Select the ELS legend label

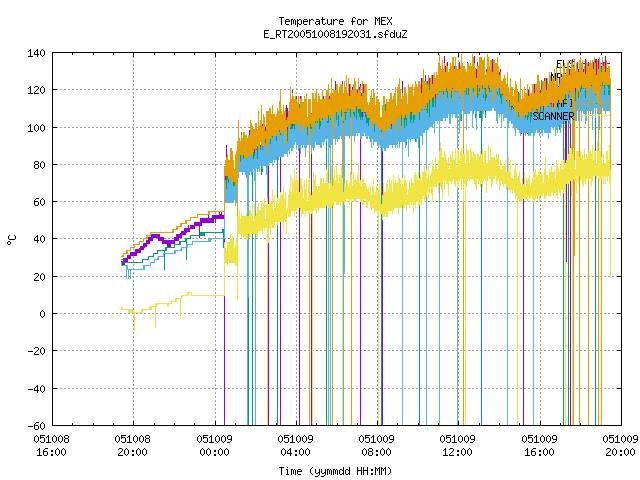tap(565, 64)
